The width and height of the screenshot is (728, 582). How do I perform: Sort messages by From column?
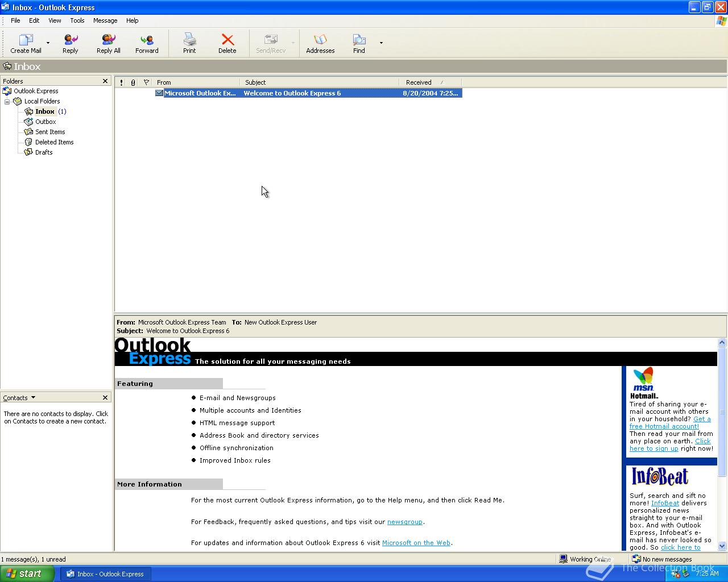(196, 82)
